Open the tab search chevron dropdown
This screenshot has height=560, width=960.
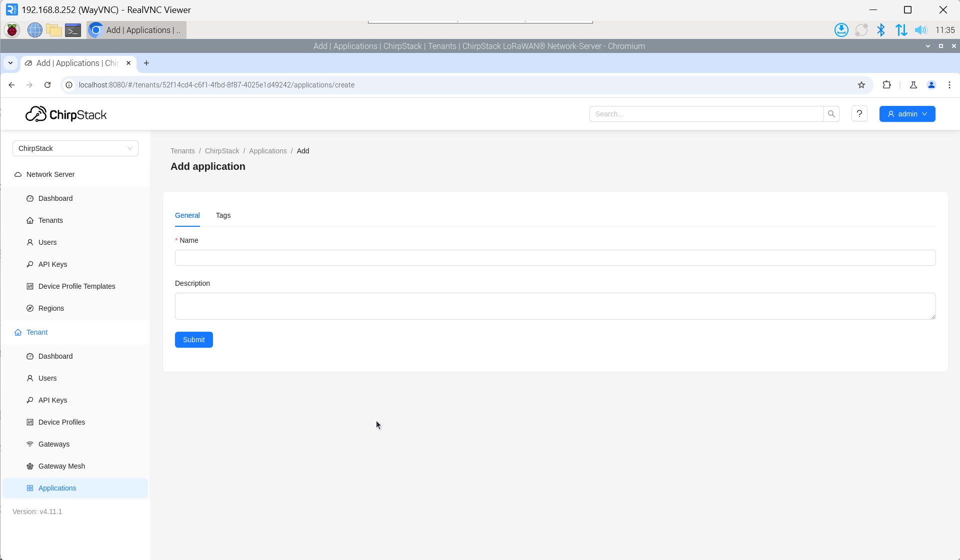coord(10,63)
